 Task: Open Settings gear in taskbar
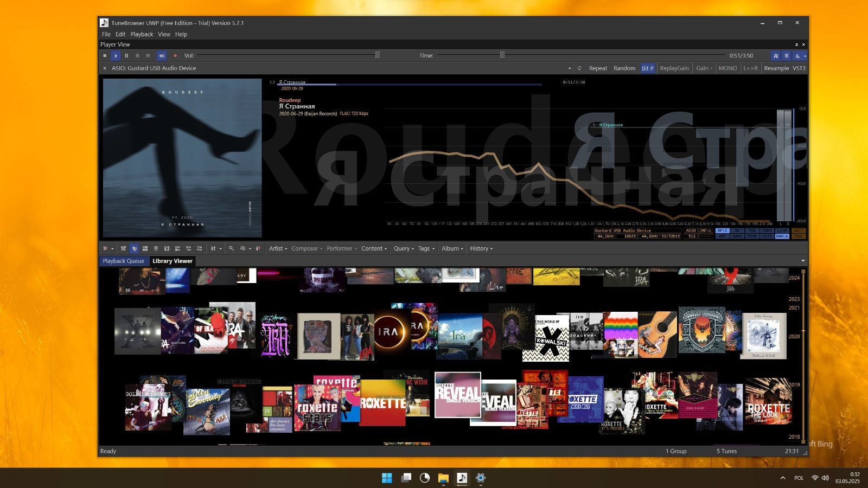coord(480,478)
